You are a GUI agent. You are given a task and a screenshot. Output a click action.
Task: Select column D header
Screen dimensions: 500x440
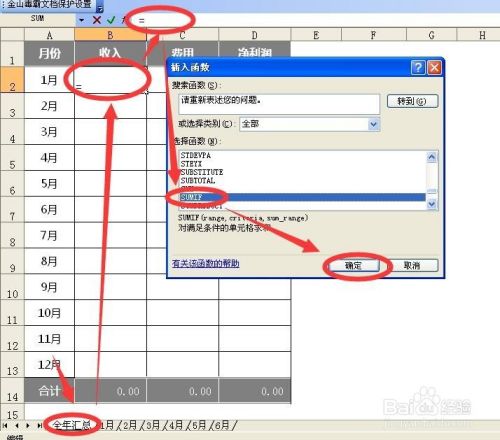255,35
